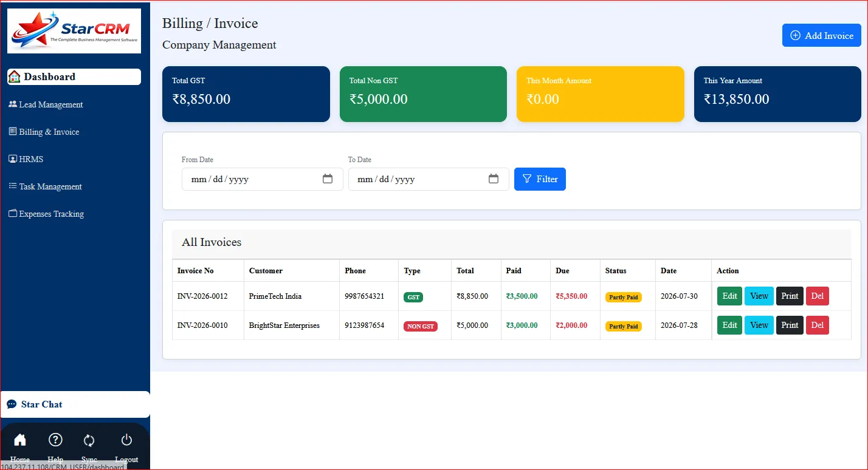Open Expenses Tracking section

(47, 214)
